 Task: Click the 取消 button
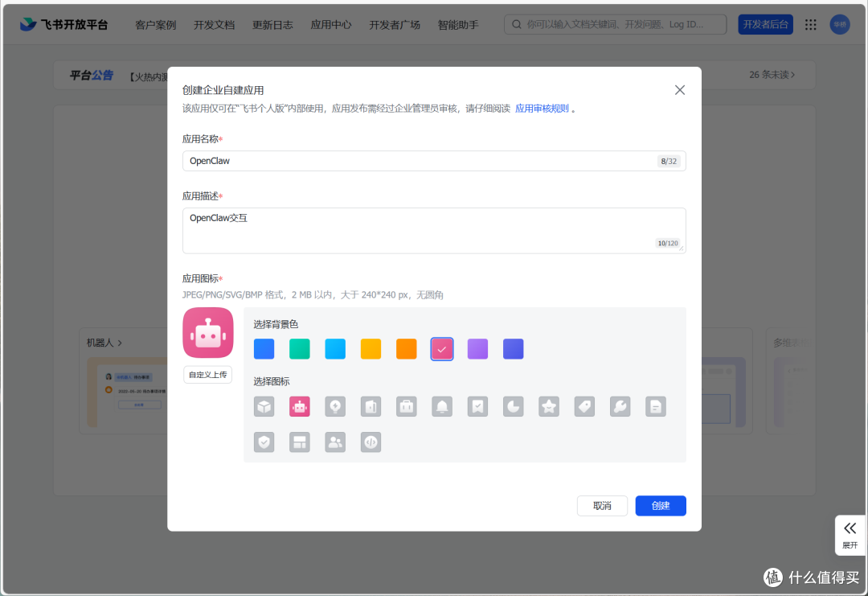(x=602, y=506)
